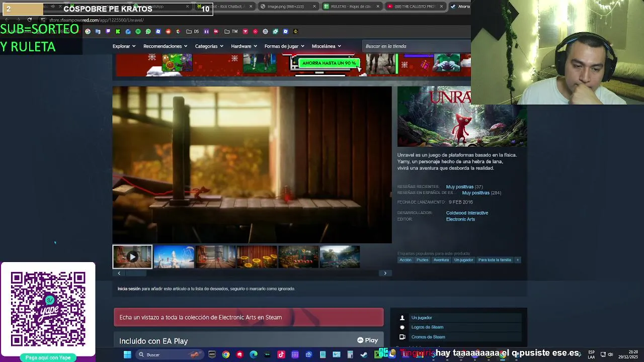Open recent reviews Muy positivas (37)
The width and height of the screenshot is (644, 362).
point(464,187)
